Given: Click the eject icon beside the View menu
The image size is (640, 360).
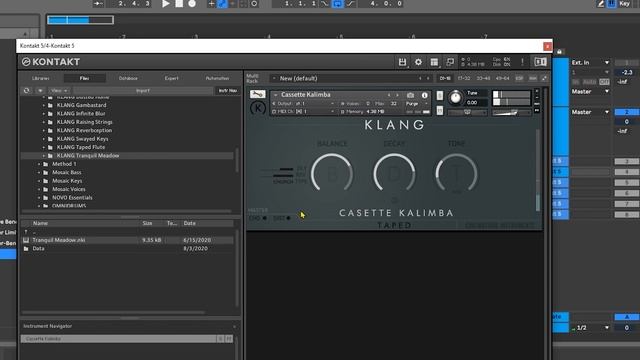Looking at the screenshot, I should pyautogui.click(x=40, y=91).
